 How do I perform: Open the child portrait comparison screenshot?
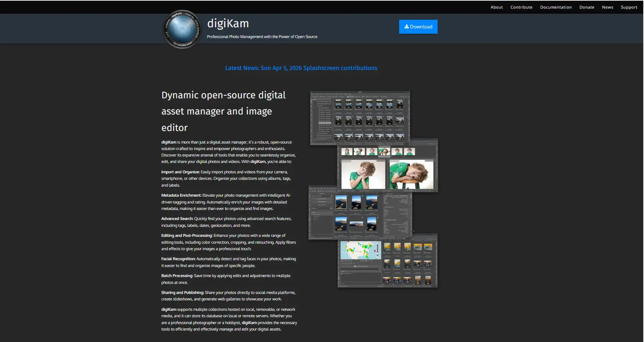coord(388,165)
